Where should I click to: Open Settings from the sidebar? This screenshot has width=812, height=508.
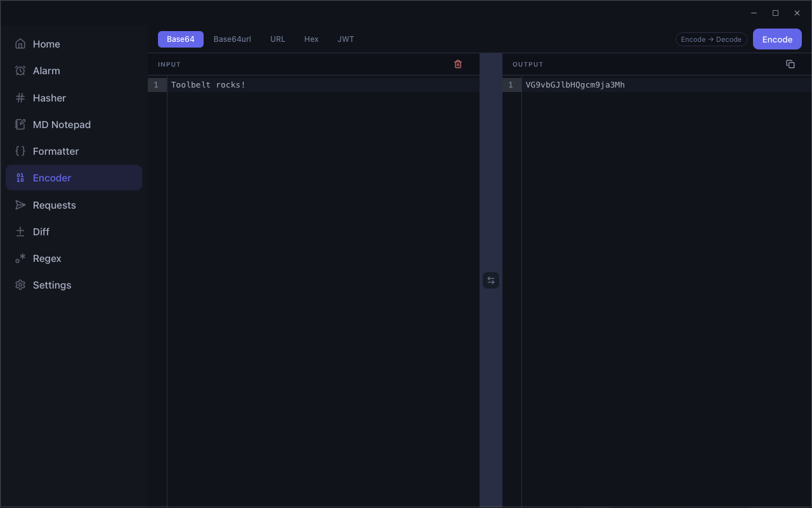pos(52,285)
